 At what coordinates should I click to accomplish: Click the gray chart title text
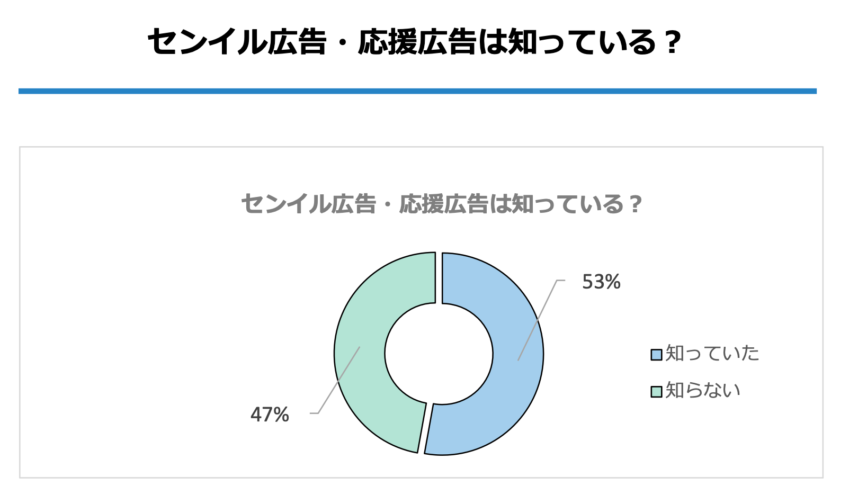click(x=441, y=204)
